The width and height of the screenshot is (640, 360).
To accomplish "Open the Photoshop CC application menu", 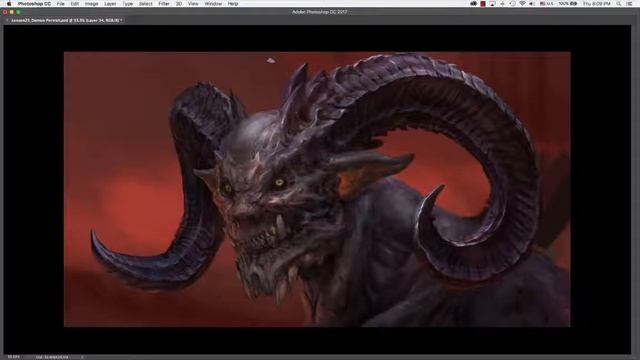I will [34, 4].
